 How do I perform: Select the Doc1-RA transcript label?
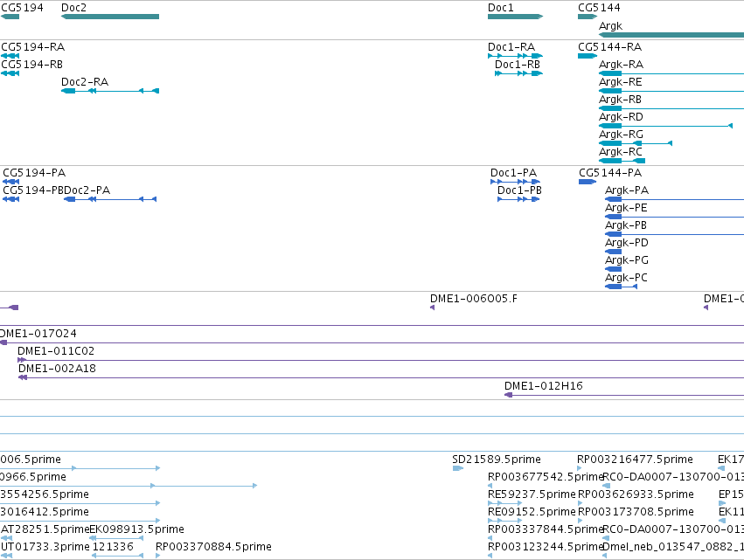511,47
